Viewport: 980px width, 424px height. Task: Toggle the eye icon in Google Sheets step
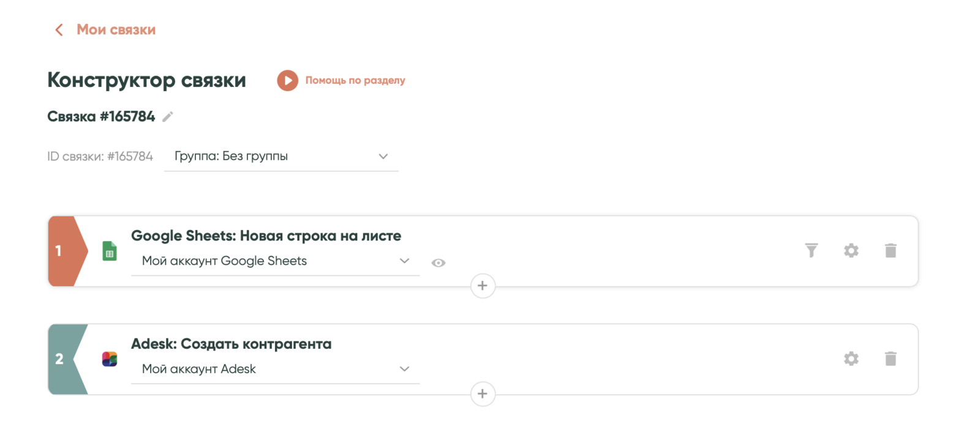438,263
